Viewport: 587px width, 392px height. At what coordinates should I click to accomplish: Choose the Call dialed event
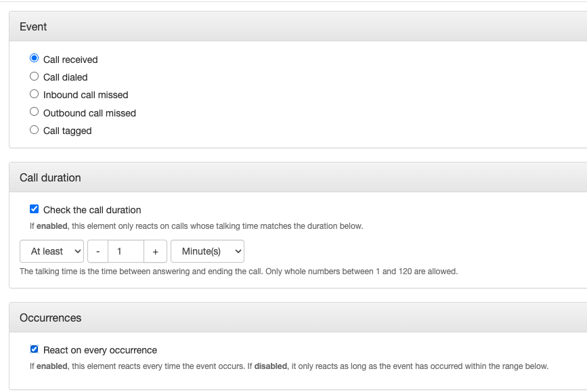34,77
